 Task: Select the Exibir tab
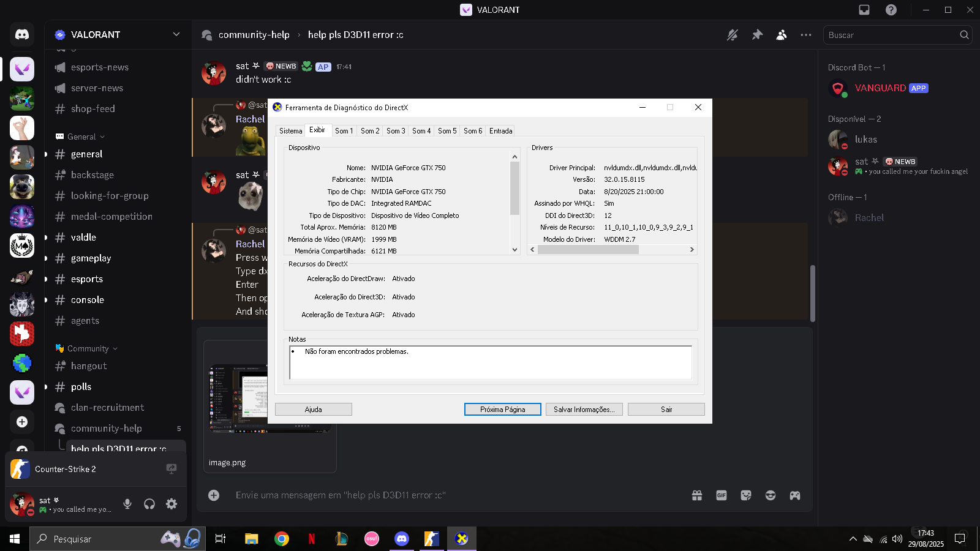pyautogui.click(x=317, y=130)
